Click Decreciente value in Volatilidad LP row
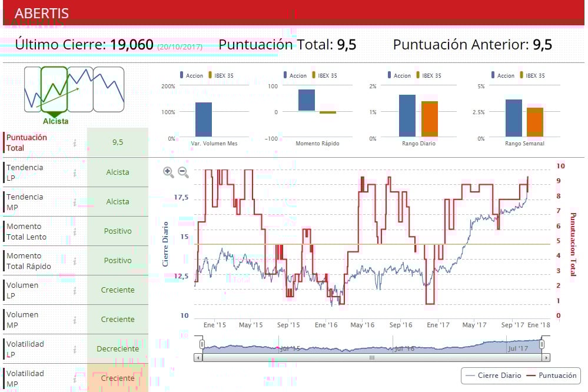The height and width of the screenshot is (392, 588). click(118, 349)
